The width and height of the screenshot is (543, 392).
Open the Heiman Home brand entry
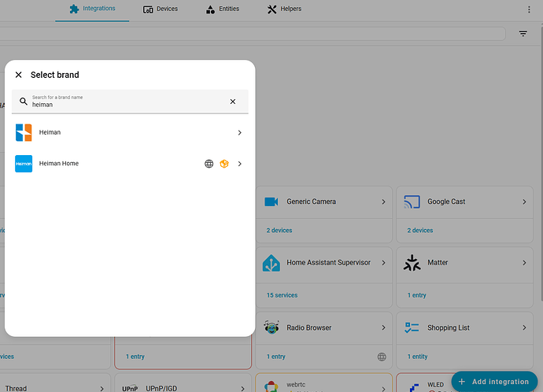pyautogui.click(x=130, y=164)
